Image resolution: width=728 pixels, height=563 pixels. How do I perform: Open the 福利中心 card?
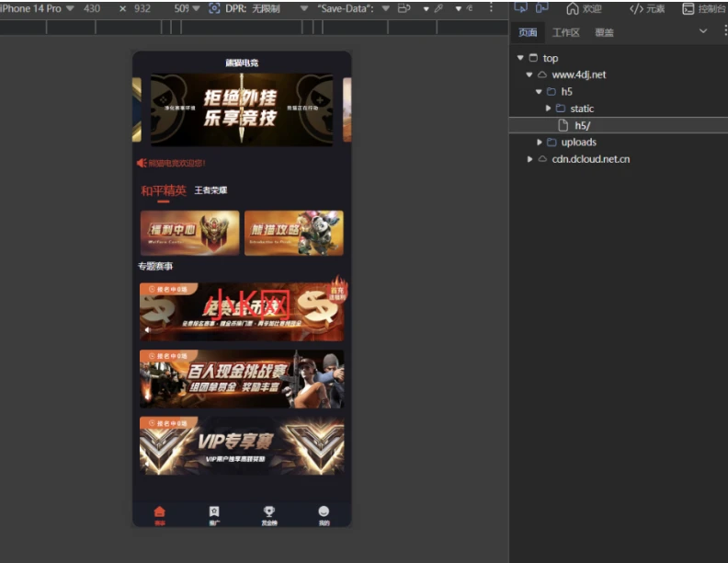(x=190, y=233)
